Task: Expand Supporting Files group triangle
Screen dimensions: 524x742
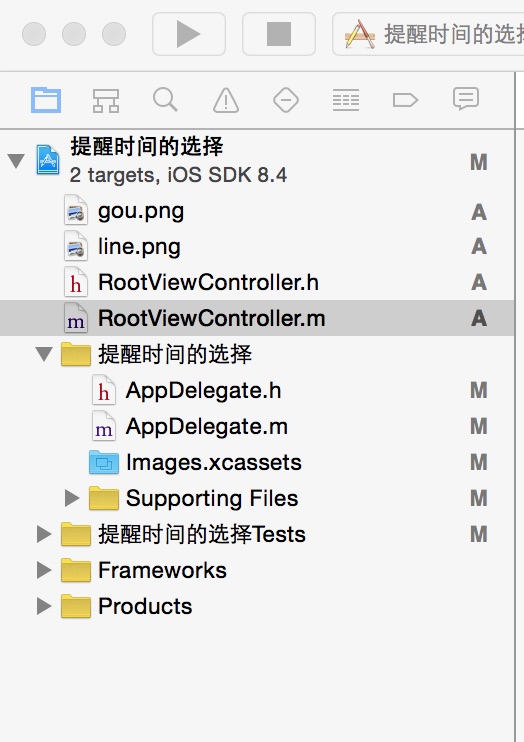Action: [x=71, y=498]
